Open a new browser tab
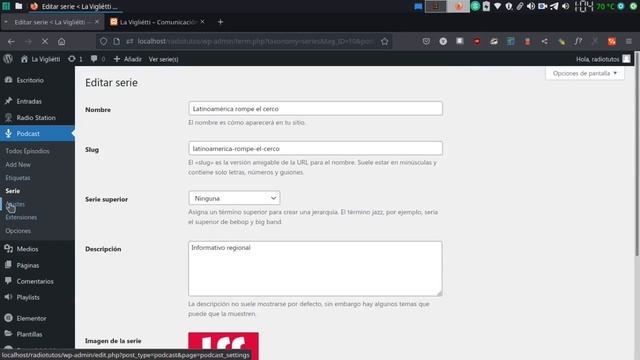Screen dimensions: 640x360 pyautogui.click(x=220, y=22)
